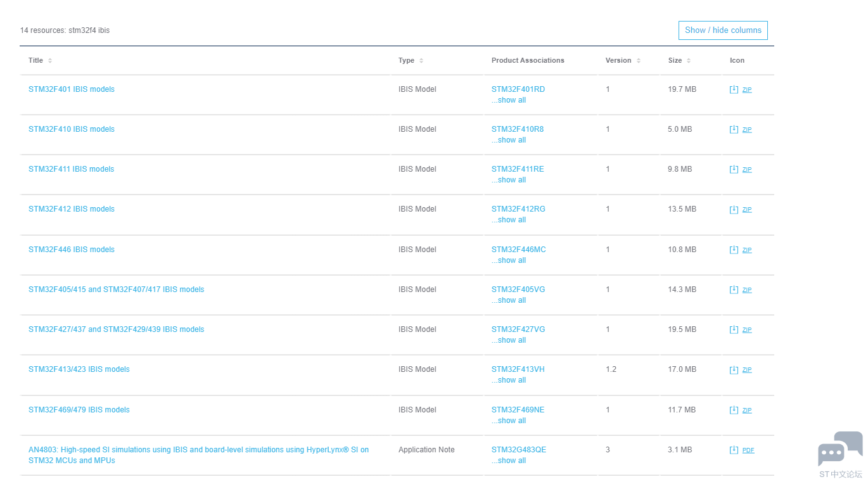Expand show all under STM32F401RD
The width and height of the screenshot is (868, 484).
click(x=509, y=100)
